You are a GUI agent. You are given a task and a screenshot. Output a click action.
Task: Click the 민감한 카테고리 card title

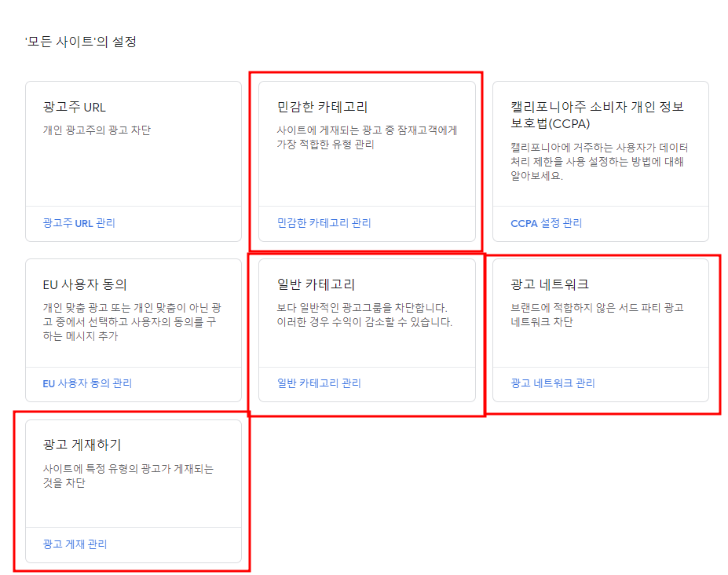point(322,107)
